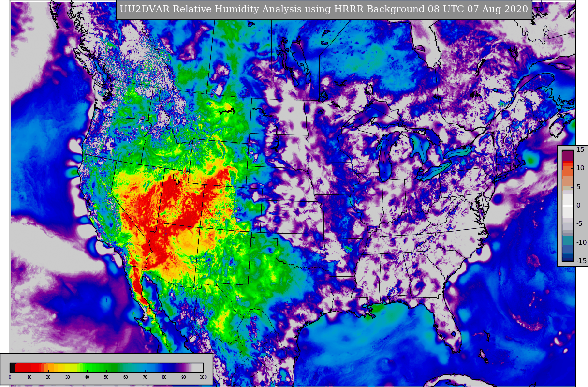
Task: Click the humidity colorbar at bottom left
Action: [106, 367]
